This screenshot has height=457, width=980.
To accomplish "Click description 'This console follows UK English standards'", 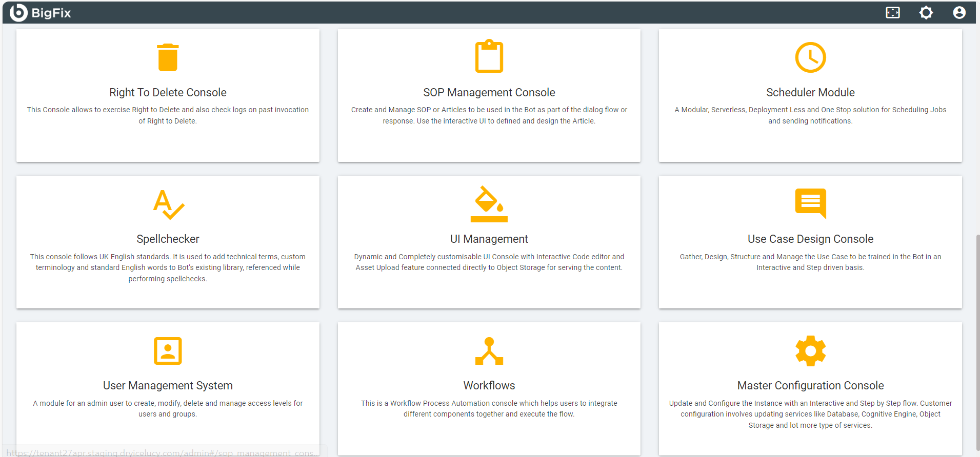I will (168, 267).
